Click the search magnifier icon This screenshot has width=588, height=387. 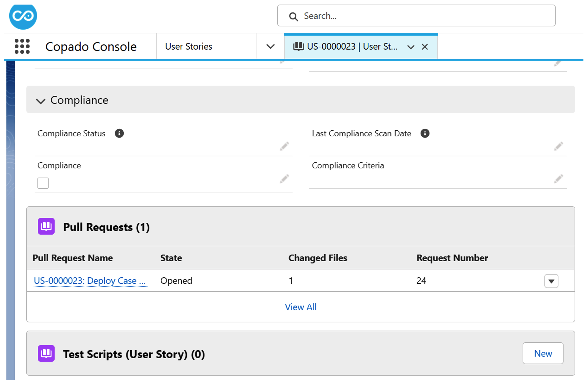click(294, 16)
